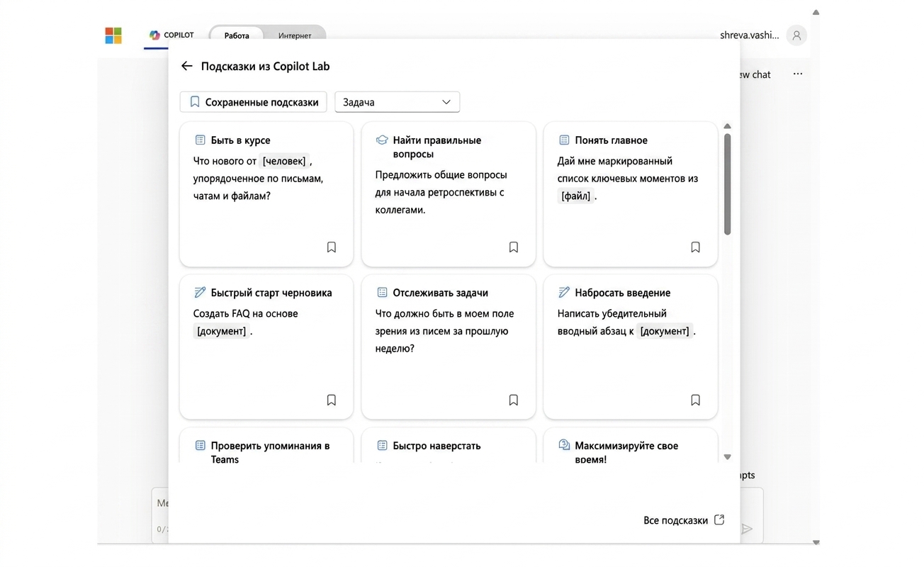Select the Набросать введение prompt title
This screenshot has height=567, width=924.
(622, 293)
